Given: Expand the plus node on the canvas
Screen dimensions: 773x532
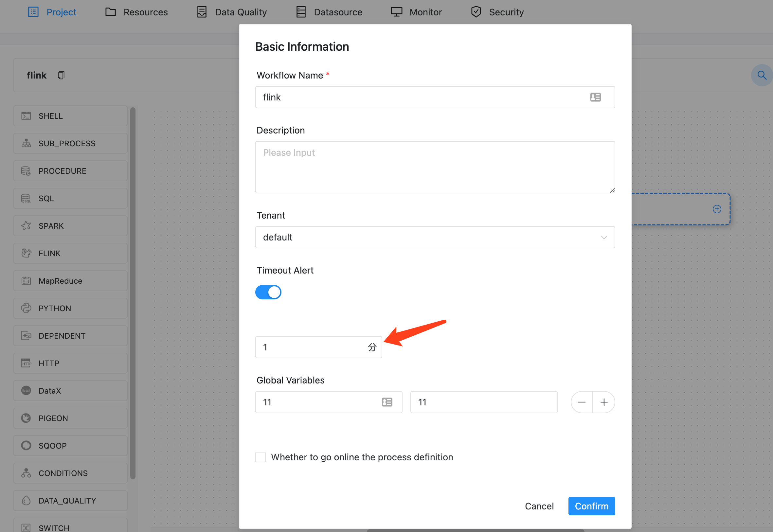Looking at the screenshot, I should [717, 209].
